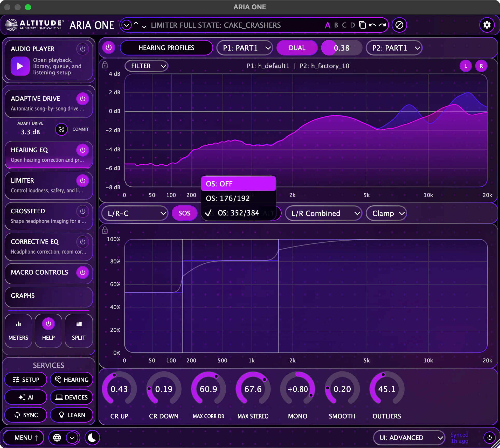Open the UI: ADVANCED dropdown
This screenshot has height=448, width=500.
(x=409, y=438)
